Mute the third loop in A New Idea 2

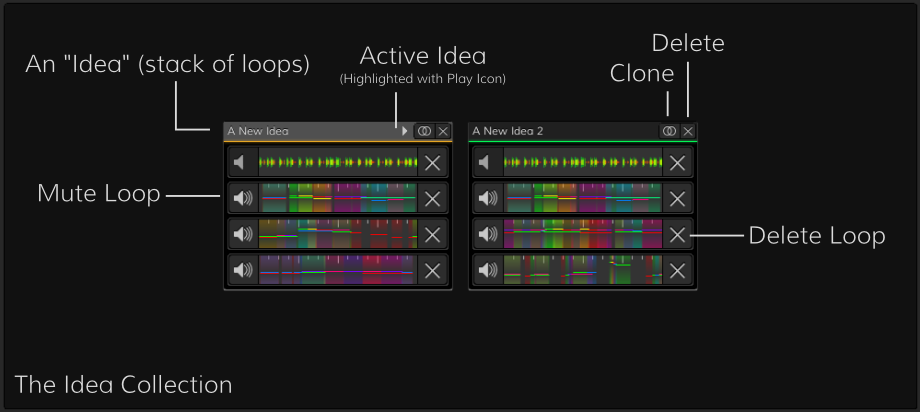pos(488,234)
